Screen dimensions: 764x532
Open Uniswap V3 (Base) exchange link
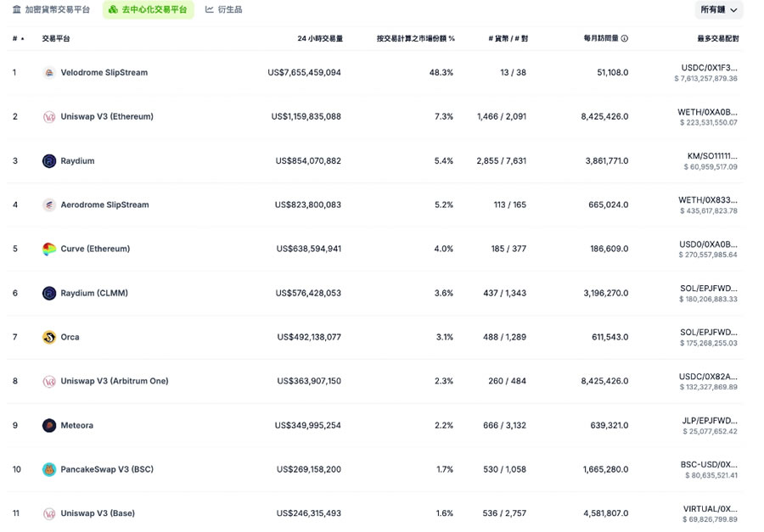coord(98,513)
